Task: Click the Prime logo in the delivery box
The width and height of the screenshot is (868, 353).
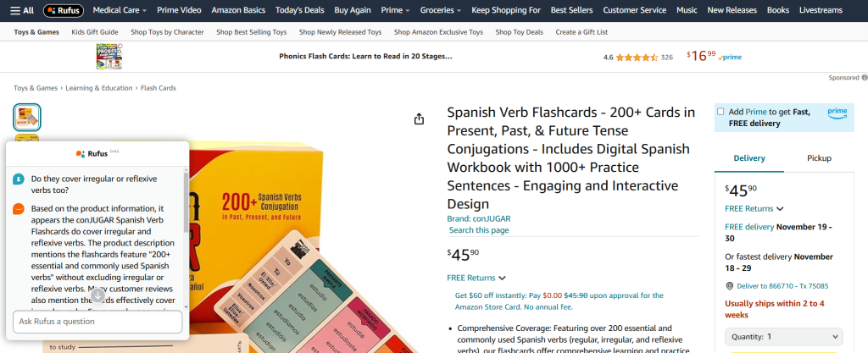Action: point(837,113)
